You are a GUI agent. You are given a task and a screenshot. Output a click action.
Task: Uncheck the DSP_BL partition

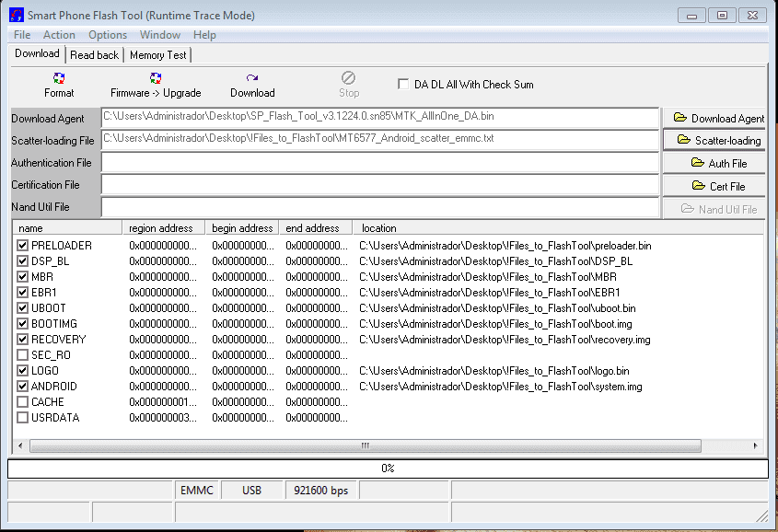(22, 260)
